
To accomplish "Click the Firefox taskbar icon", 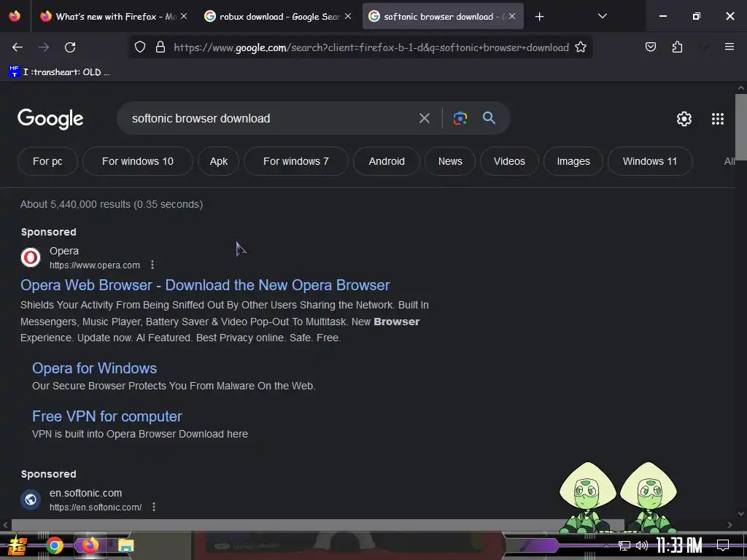I will (x=90, y=545).
